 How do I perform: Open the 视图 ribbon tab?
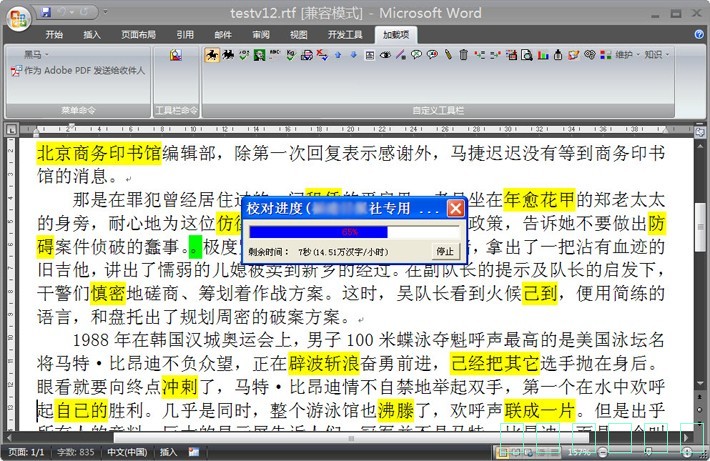tap(298, 35)
